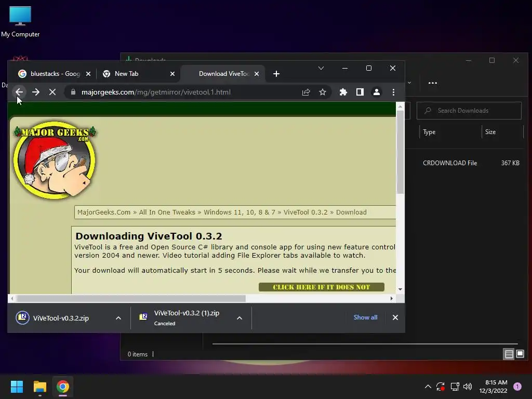Share this page using the share icon
The height and width of the screenshot is (399, 532).
(306, 92)
